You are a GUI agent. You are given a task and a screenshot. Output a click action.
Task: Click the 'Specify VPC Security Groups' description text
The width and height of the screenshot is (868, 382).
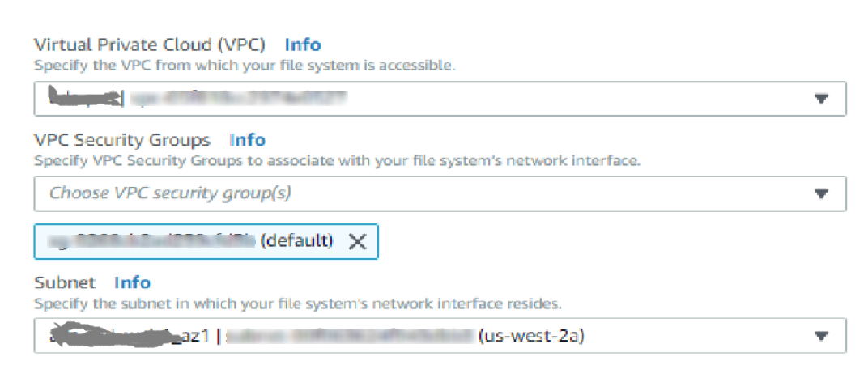pyautogui.click(x=337, y=160)
